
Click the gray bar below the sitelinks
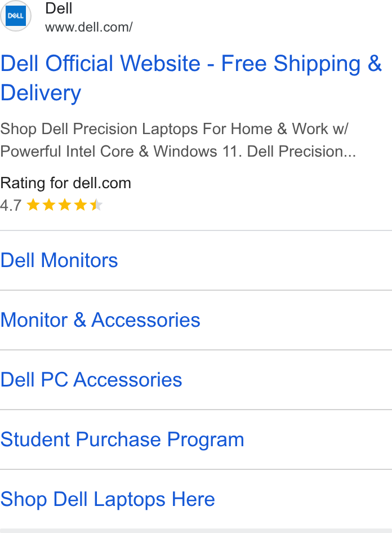pos(196,531)
